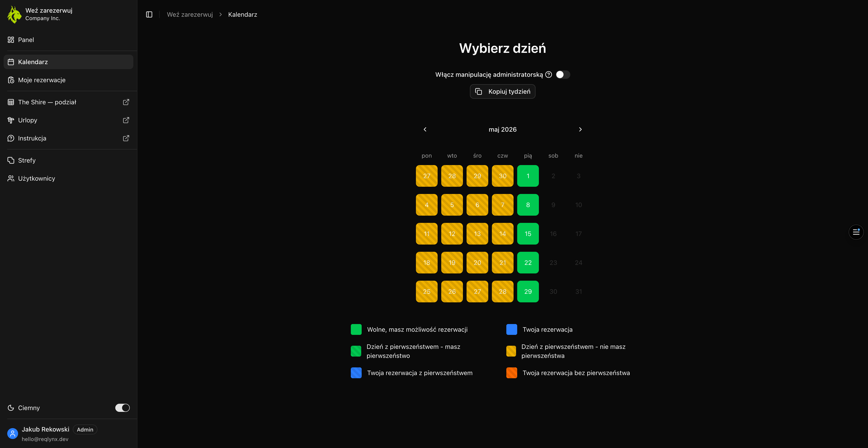This screenshot has height=448, width=868.
Task: Click the green Wolne legend swatch
Action: [x=356, y=329]
